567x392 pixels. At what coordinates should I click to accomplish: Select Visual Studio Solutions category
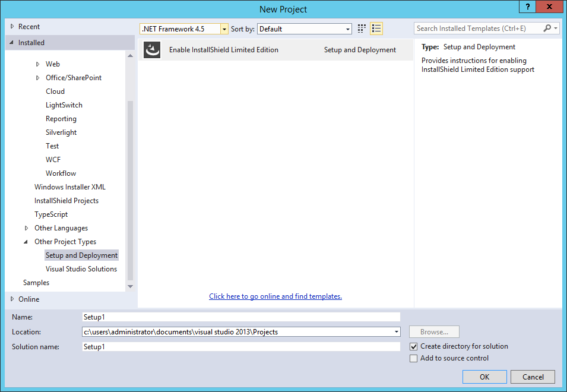tap(81, 269)
